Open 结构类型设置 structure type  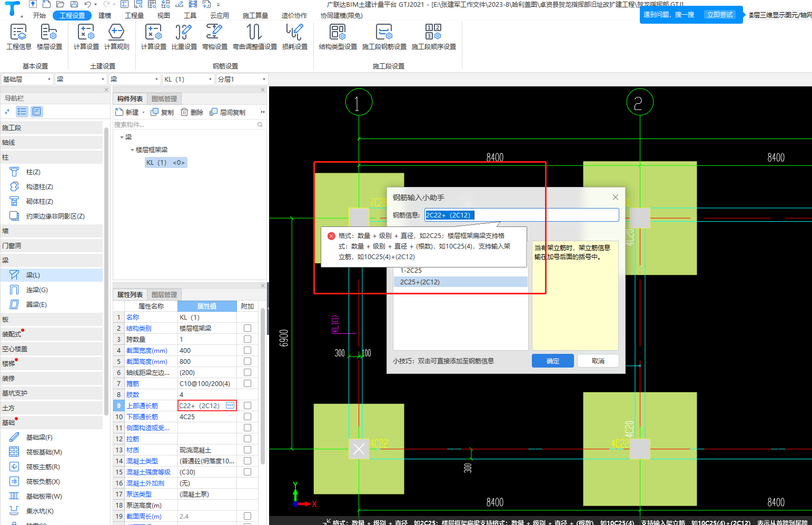tap(338, 37)
